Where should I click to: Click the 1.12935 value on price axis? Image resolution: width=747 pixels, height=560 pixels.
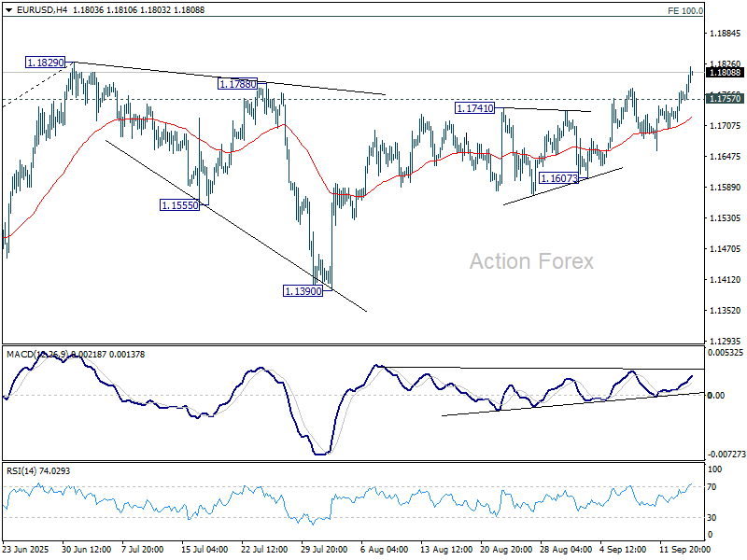coord(725,341)
